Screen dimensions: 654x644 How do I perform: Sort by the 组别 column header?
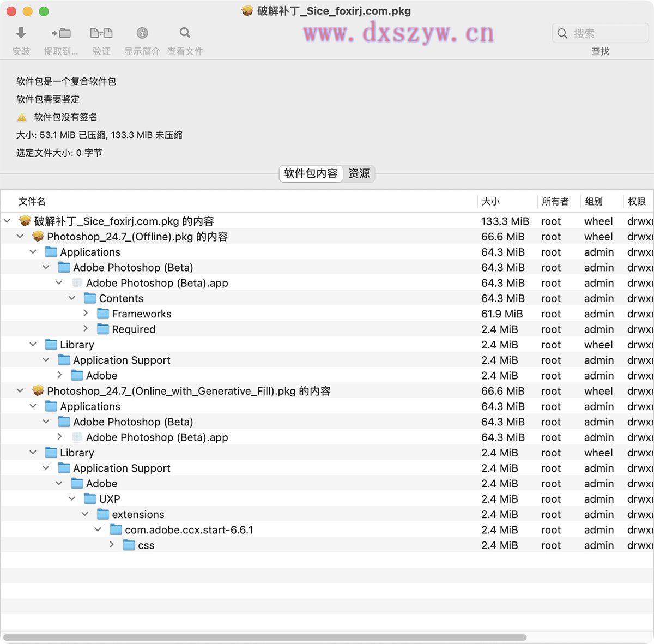click(x=602, y=201)
